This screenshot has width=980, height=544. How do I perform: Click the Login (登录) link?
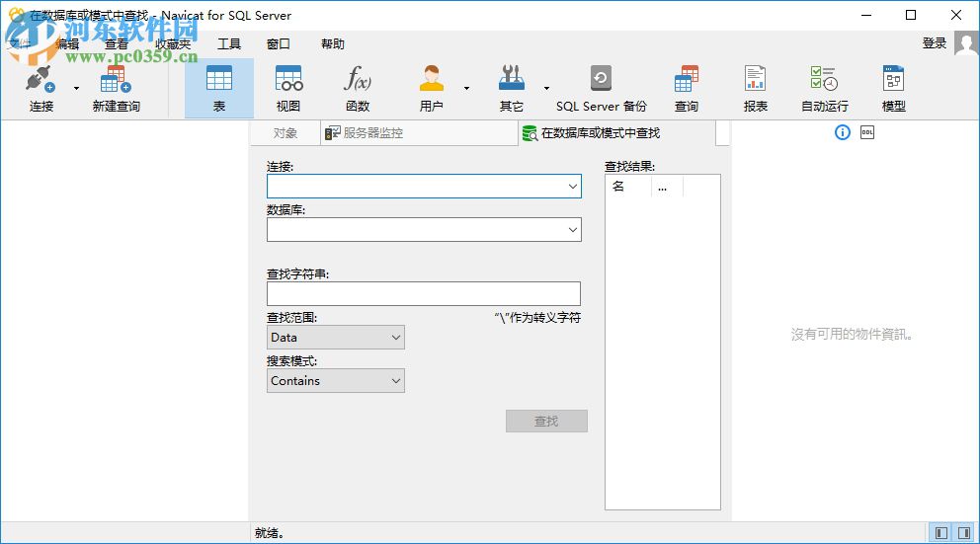pos(935,43)
